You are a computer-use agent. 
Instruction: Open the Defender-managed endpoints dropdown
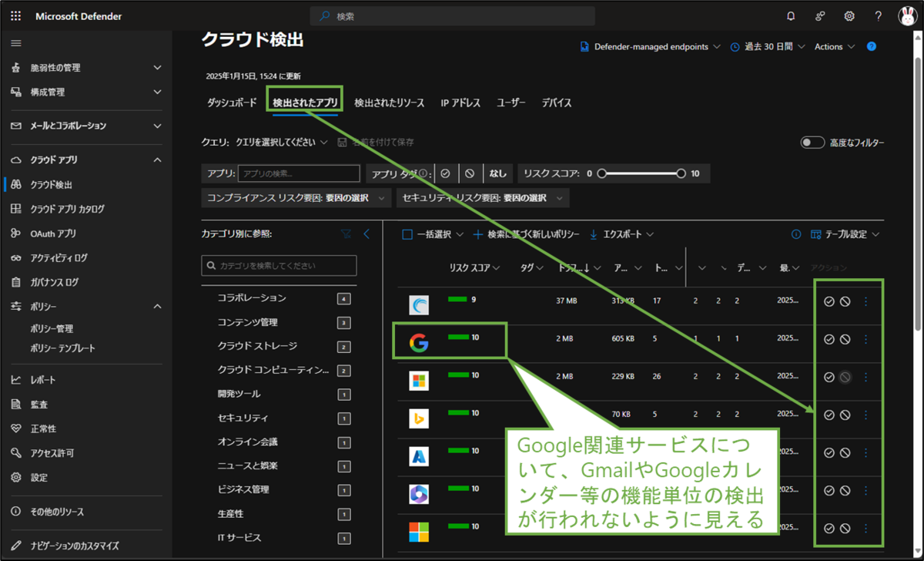click(x=654, y=46)
